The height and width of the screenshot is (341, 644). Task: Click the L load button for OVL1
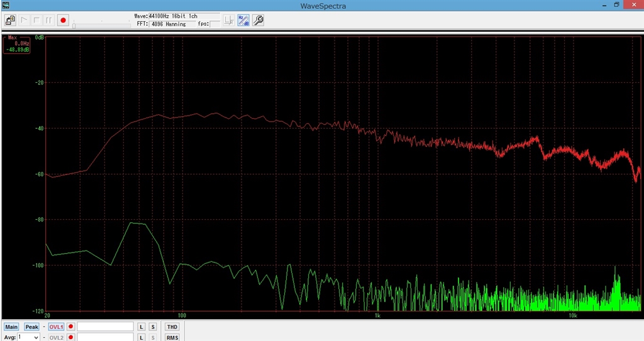click(x=142, y=327)
